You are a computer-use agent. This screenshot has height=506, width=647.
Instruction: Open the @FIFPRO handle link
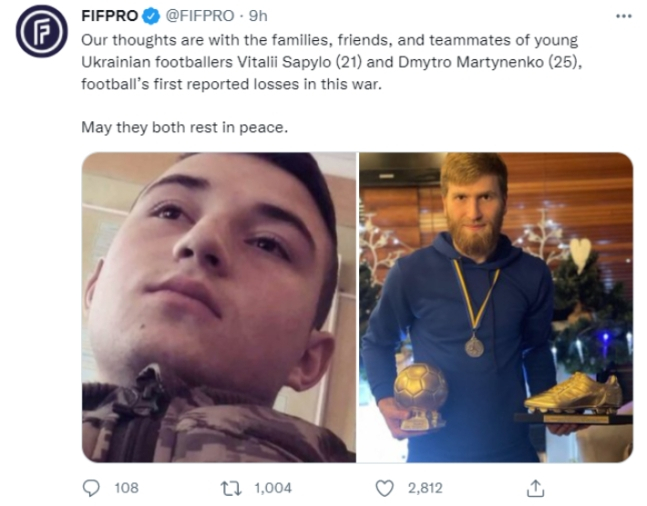(x=200, y=16)
